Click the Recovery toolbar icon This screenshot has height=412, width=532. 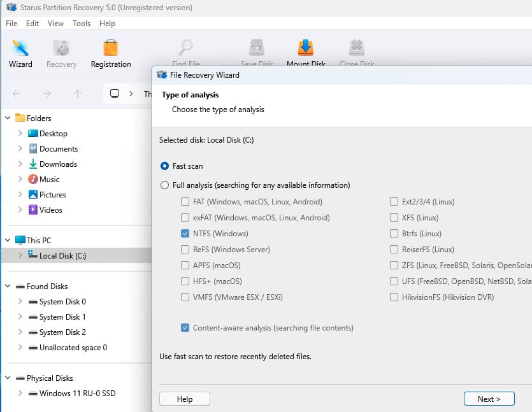coord(61,48)
